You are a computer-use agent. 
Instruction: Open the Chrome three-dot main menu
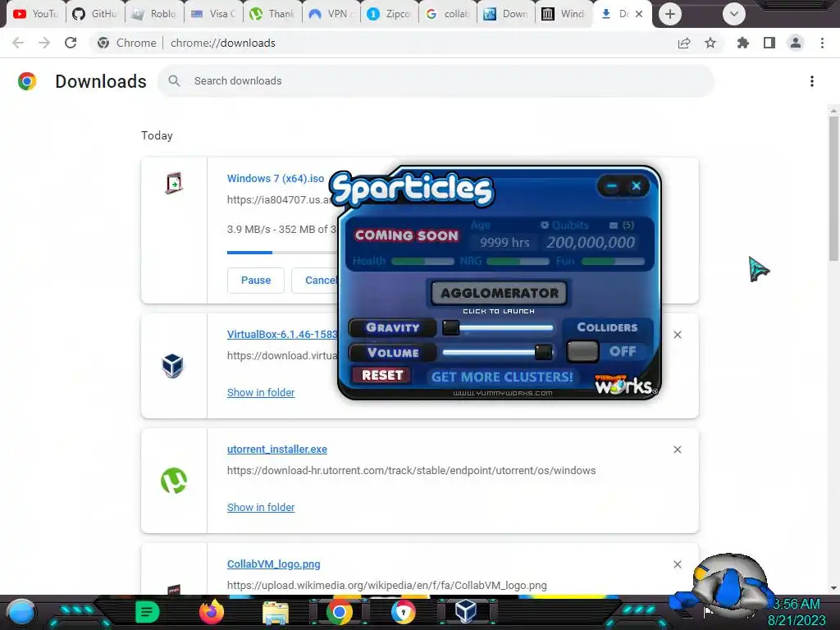822,43
